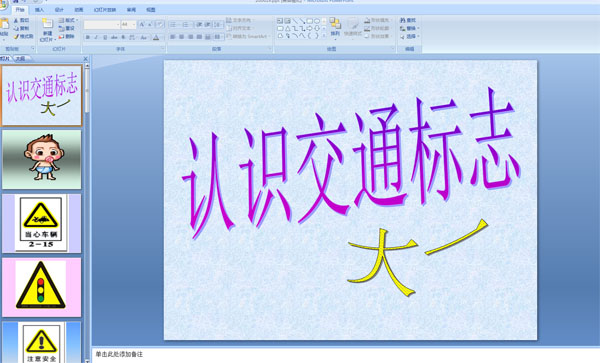Select the Arrange icon in the Drawing group
Image resolution: width=600 pixels, height=363 pixels.
[335, 24]
